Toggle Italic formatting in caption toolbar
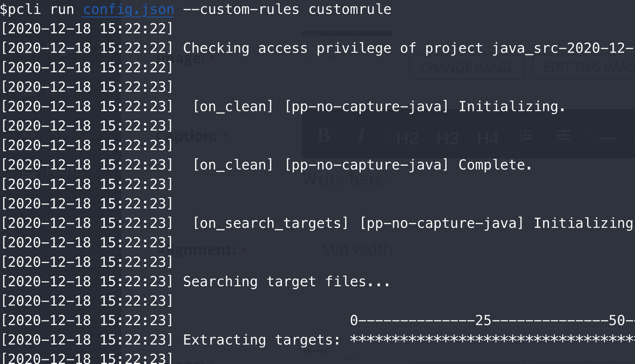The image size is (635, 364). click(361, 135)
